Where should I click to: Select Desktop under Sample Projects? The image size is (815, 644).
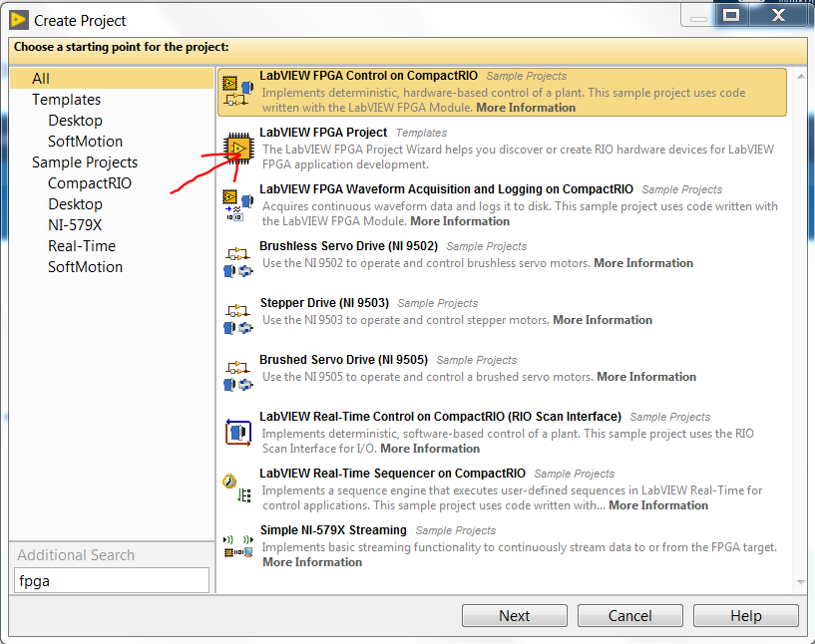pyautogui.click(x=75, y=204)
